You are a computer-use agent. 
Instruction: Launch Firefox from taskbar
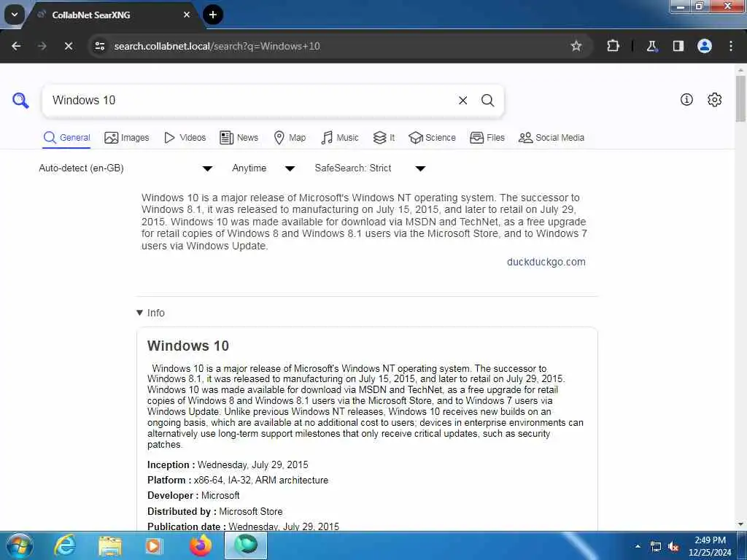[x=200, y=545]
